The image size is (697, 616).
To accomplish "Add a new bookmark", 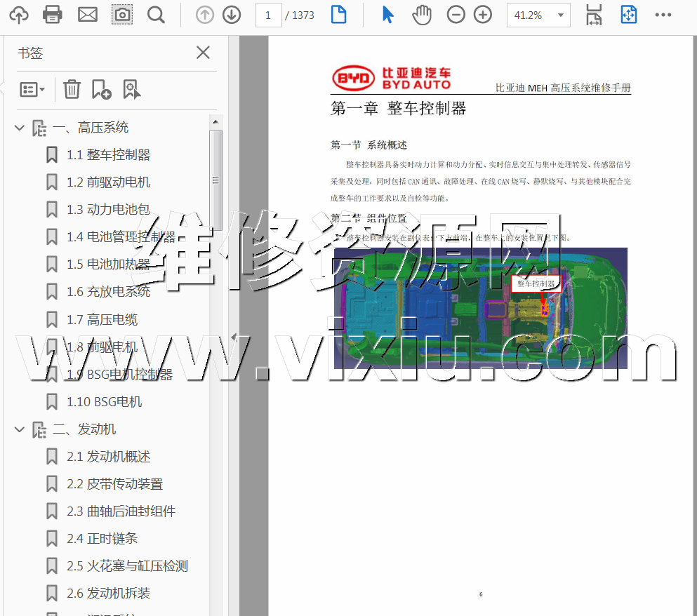I will 101,89.
